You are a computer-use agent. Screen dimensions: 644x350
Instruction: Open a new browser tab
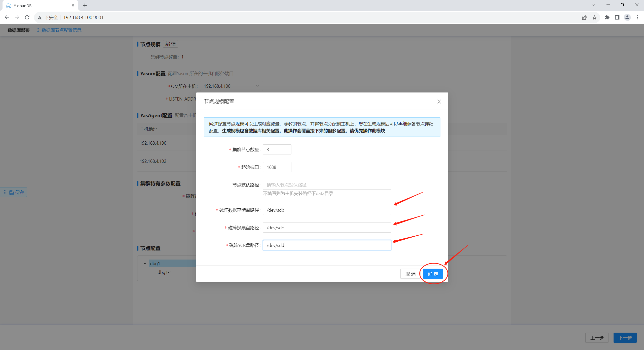point(85,5)
